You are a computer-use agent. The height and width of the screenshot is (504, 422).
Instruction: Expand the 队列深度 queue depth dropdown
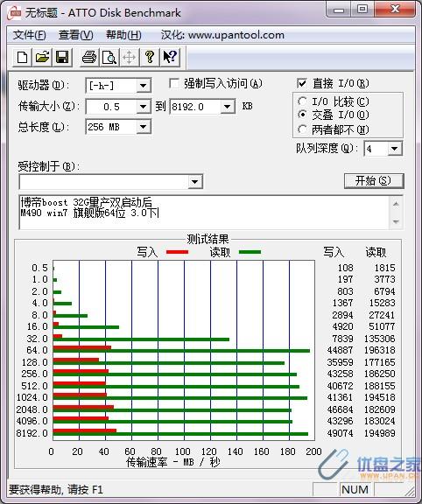point(394,149)
